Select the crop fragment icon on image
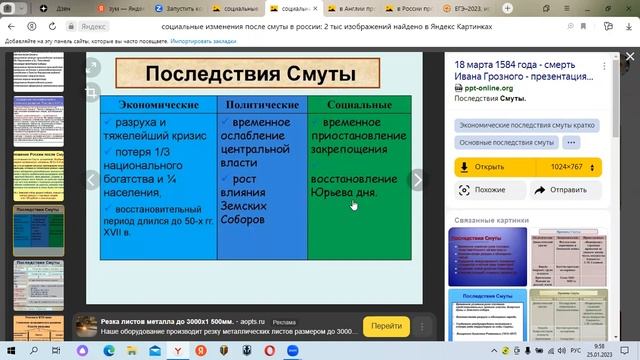640x360 pixels. 91,92
